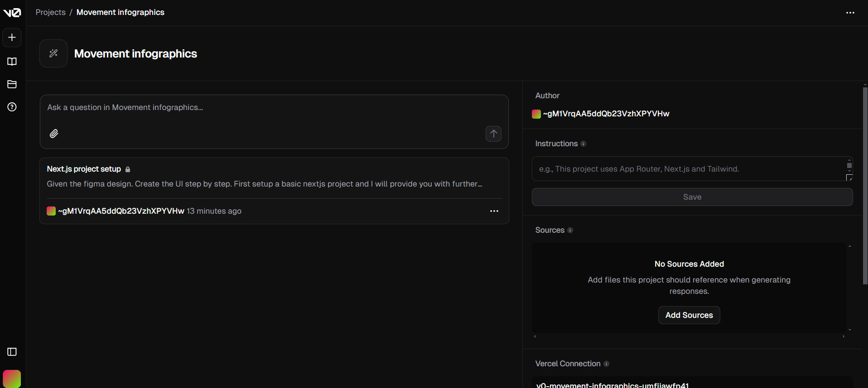Click the paperclip attach file icon
Screen dimensions: 868x388
[x=54, y=134]
